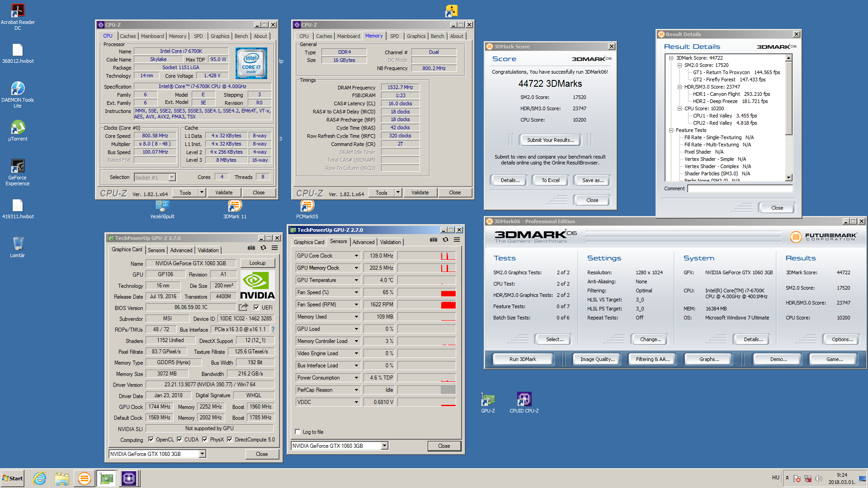Open the 419311.hwbot file icon

pyautogui.click(x=18, y=209)
